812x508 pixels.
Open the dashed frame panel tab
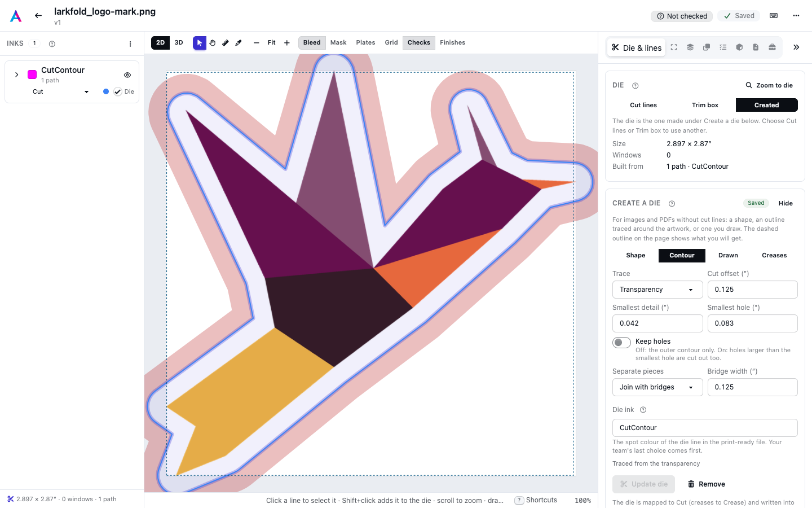pyautogui.click(x=674, y=47)
